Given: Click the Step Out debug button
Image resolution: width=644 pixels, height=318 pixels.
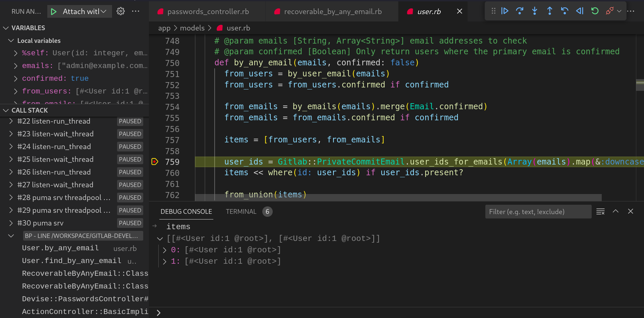Looking at the screenshot, I should (550, 11).
